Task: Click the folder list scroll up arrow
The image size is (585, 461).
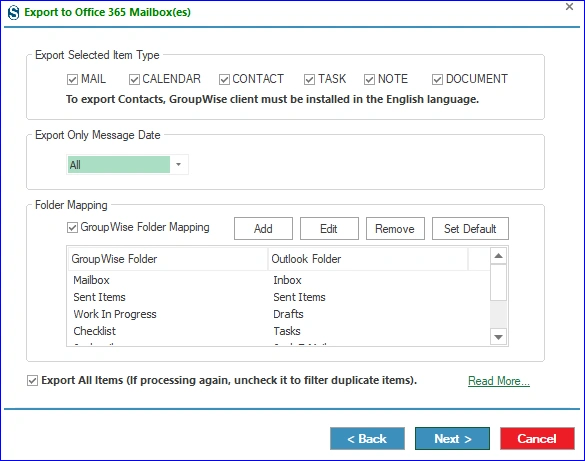Action: (x=498, y=256)
